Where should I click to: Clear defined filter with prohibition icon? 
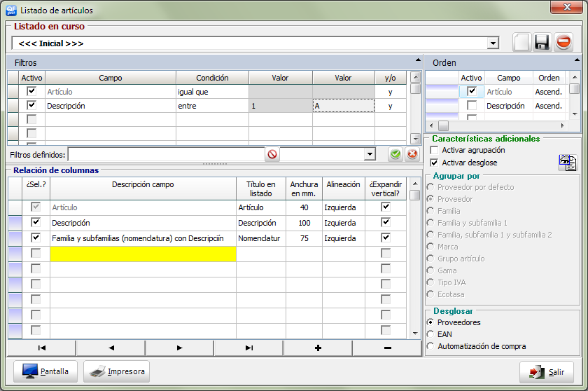click(272, 154)
